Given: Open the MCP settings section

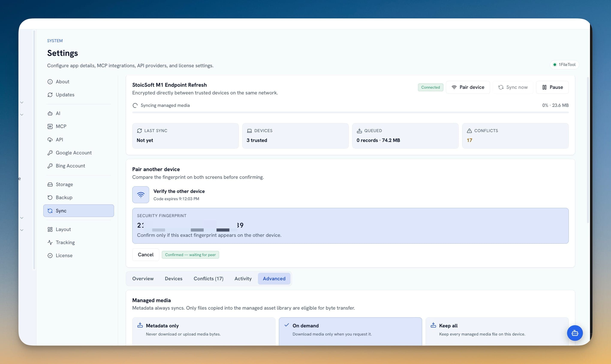Looking at the screenshot, I should pos(79,126).
